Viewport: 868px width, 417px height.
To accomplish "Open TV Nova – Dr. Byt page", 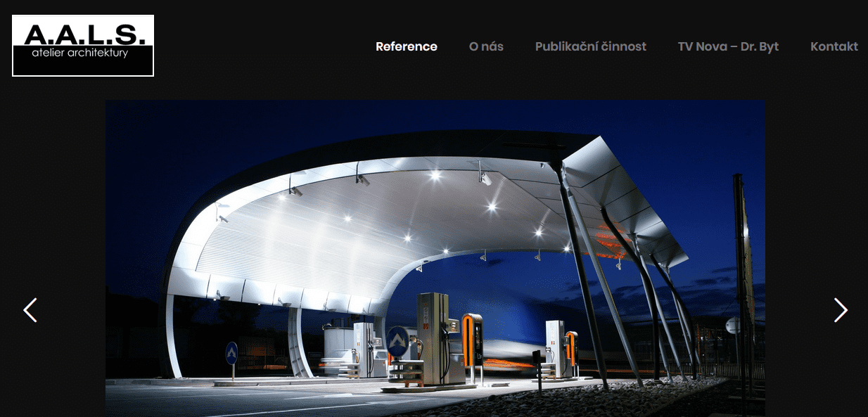I will pyautogui.click(x=728, y=46).
